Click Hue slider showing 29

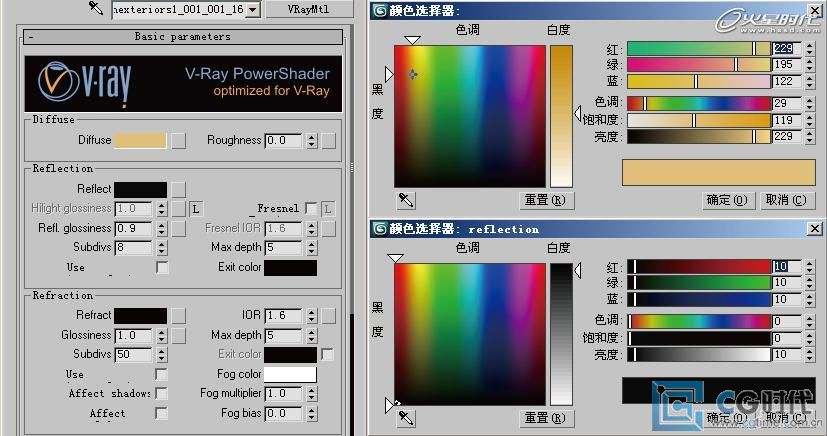pyautogui.click(x=699, y=103)
